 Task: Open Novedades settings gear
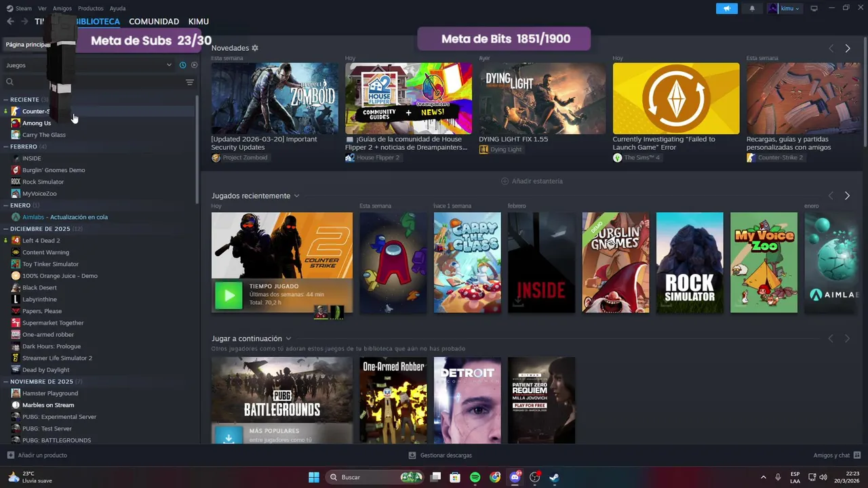point(255,48)
